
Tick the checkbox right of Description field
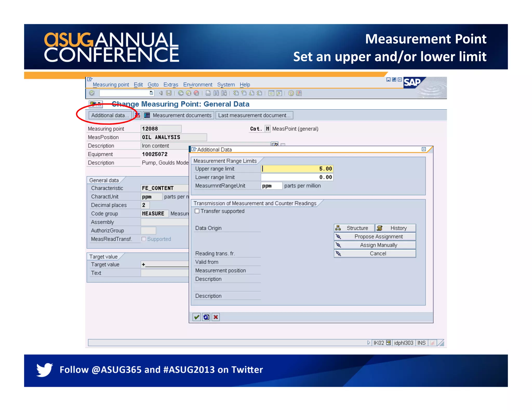click(x=283, y=145)
